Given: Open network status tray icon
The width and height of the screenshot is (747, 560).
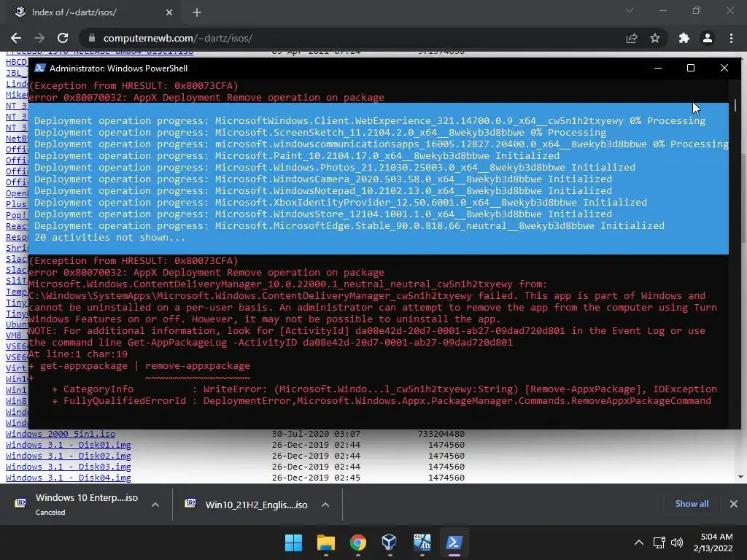Looking at the screenshot, I should (659, 542).
